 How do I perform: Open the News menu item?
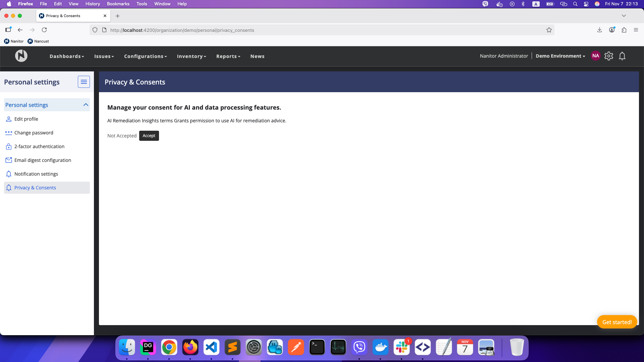point(257,56)
